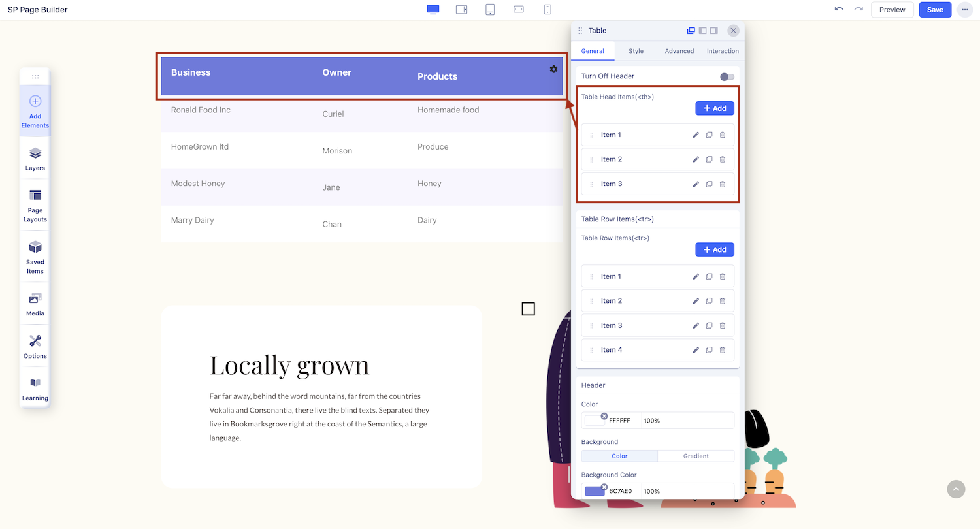Delete Item 4 in Table Row Items
This screenshot has height=529, width=980.
[x=723, y=350]
